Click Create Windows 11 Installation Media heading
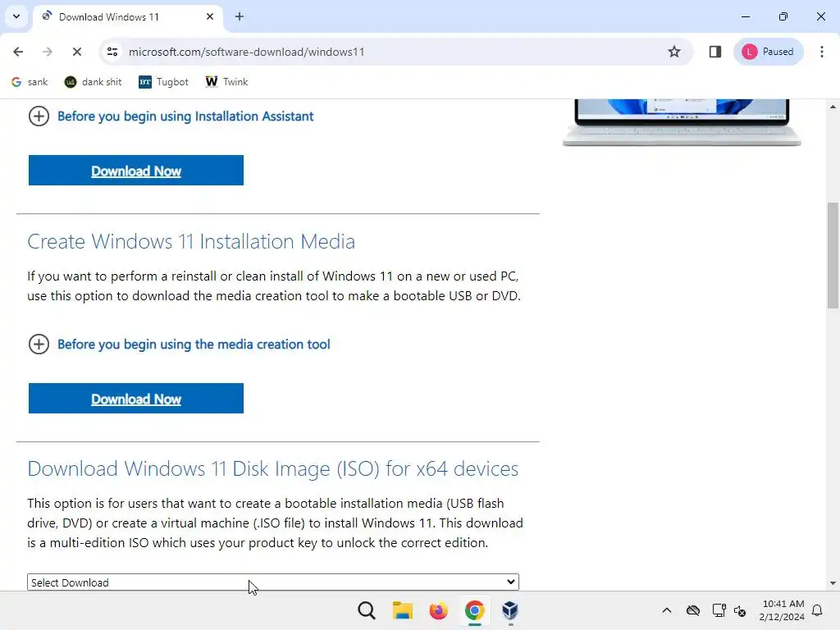 [191, 242]
